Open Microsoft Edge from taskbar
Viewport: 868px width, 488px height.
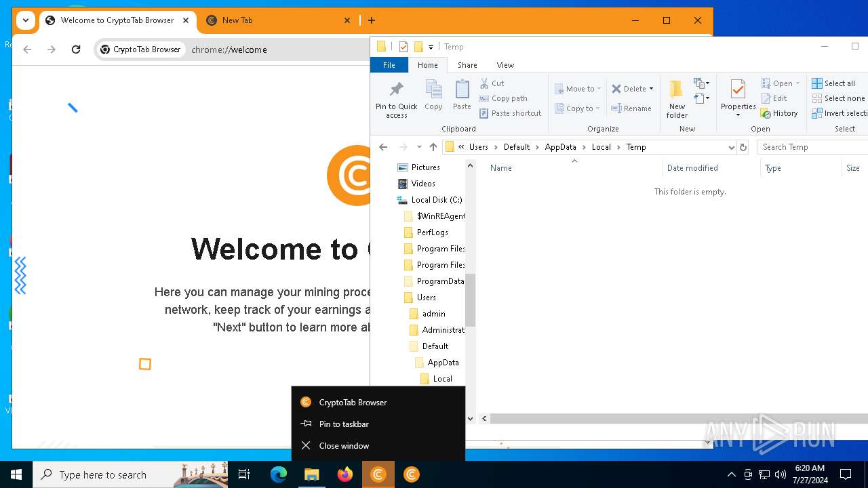tap(279, 474)
